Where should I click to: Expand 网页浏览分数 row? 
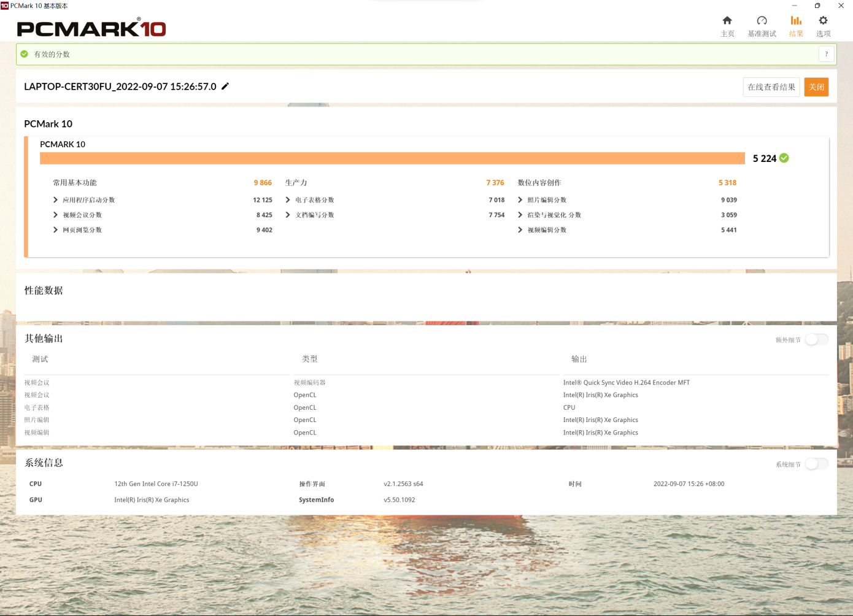pos(55,230)
